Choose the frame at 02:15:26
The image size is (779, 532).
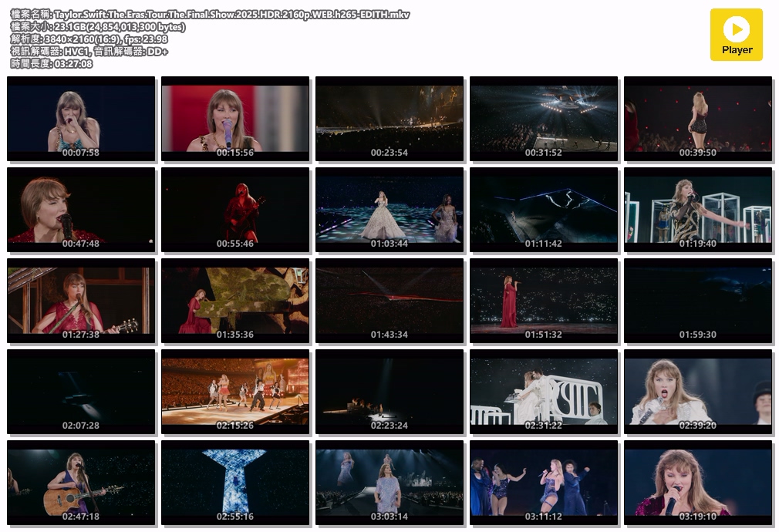235,392
